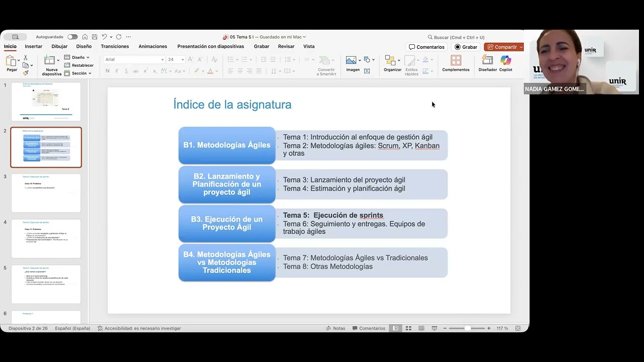Open the Presentación con diapositivas tab
Viewport: 644px width, 362px height.
[211, 46]
